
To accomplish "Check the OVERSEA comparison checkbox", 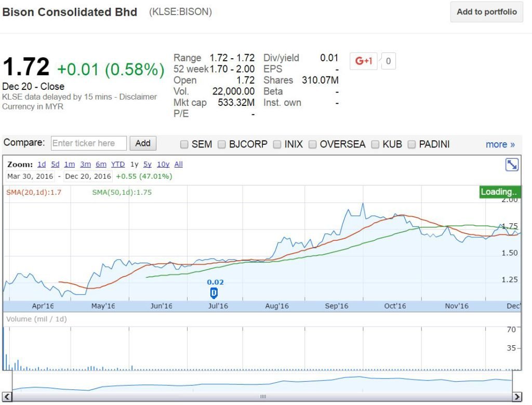I will (312, 144).
